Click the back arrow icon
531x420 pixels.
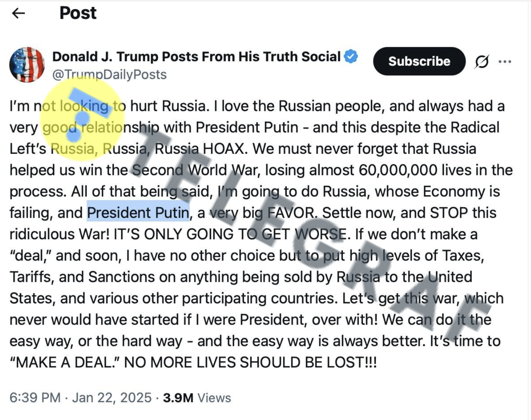(x=18, y=13)
